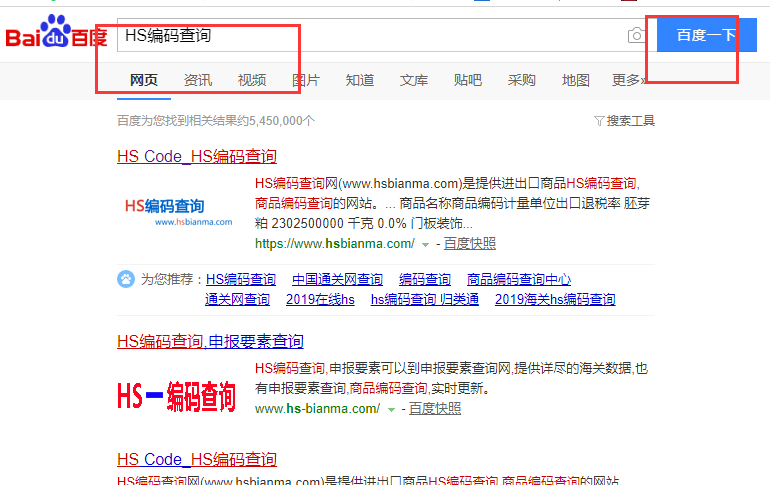Click the 百度一下 search button
Screen dimensions: 770x485
pyautogui.click(x=707, y=35)
